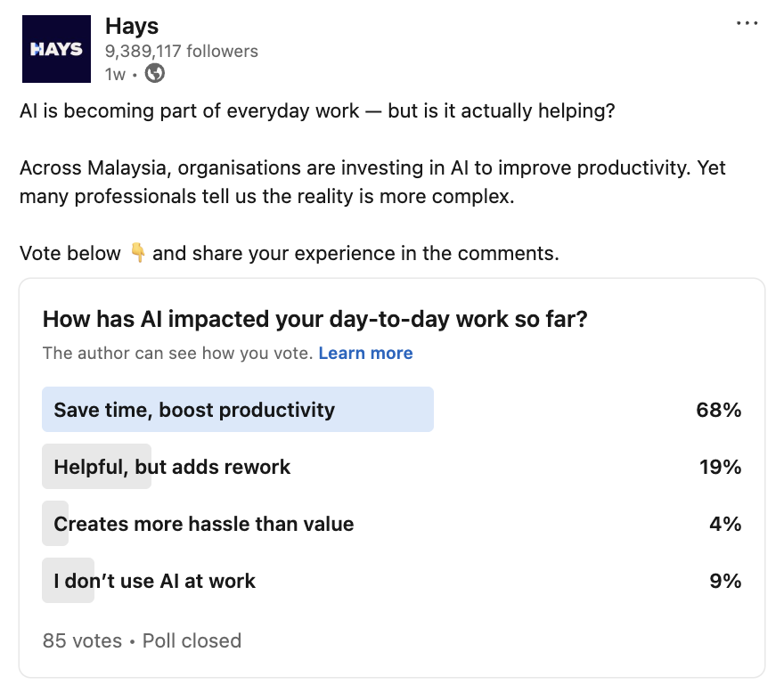Click the poll question heading
The image size is (784, 693).
pos(315,320)
